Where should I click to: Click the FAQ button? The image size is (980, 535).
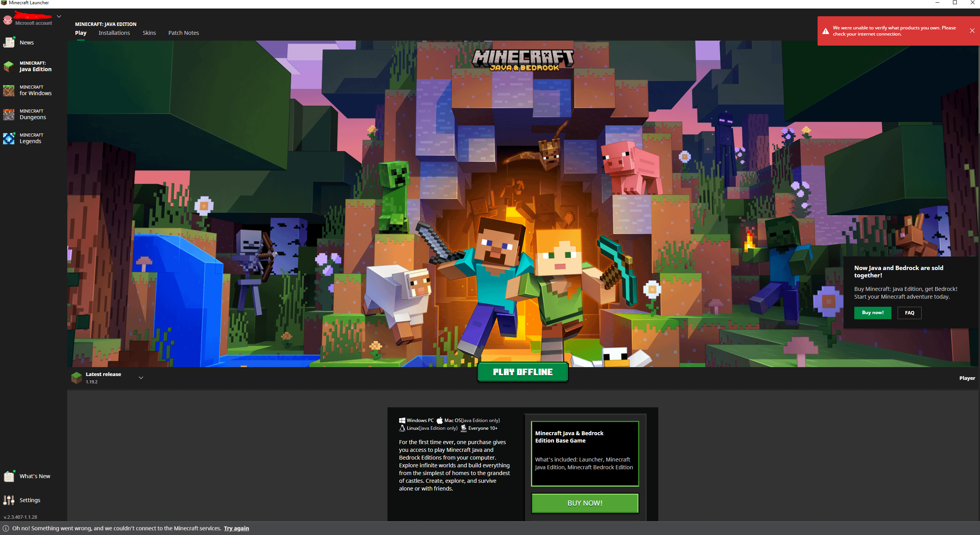[909, 313]
